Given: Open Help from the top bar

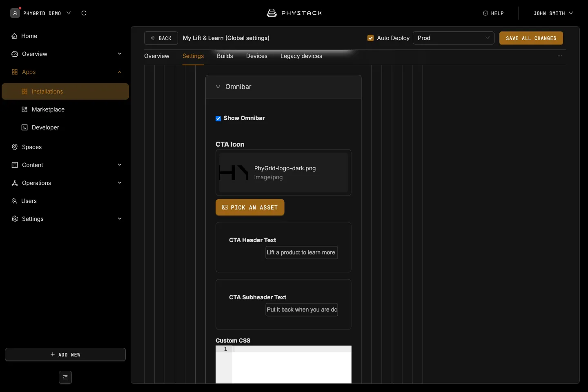Looking at the screenshot, I should [493, 13].
